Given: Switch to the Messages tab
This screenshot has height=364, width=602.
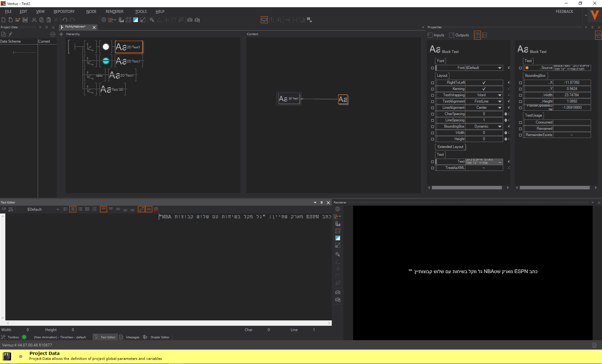Looking at the screenshot, I should click(x=132, y=337).
